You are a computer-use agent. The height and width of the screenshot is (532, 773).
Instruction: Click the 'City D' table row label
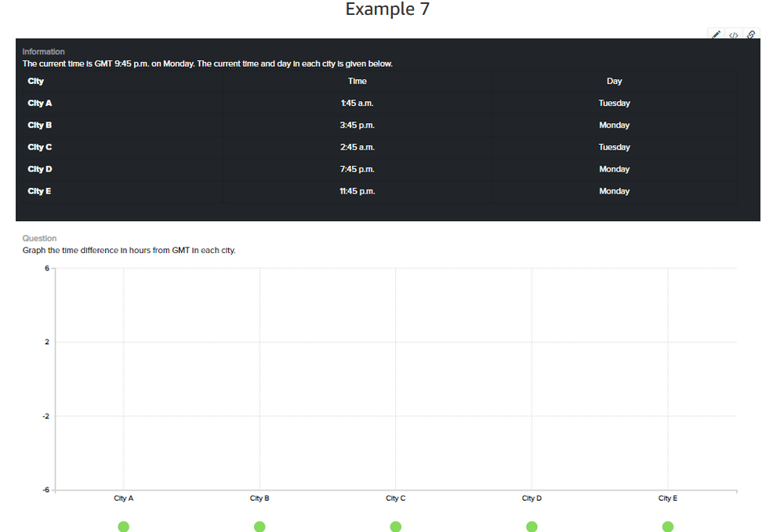[39, 169]
